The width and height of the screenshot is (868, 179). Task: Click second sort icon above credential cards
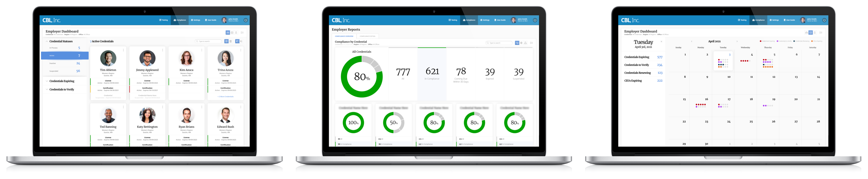click(x=241, y=41)
